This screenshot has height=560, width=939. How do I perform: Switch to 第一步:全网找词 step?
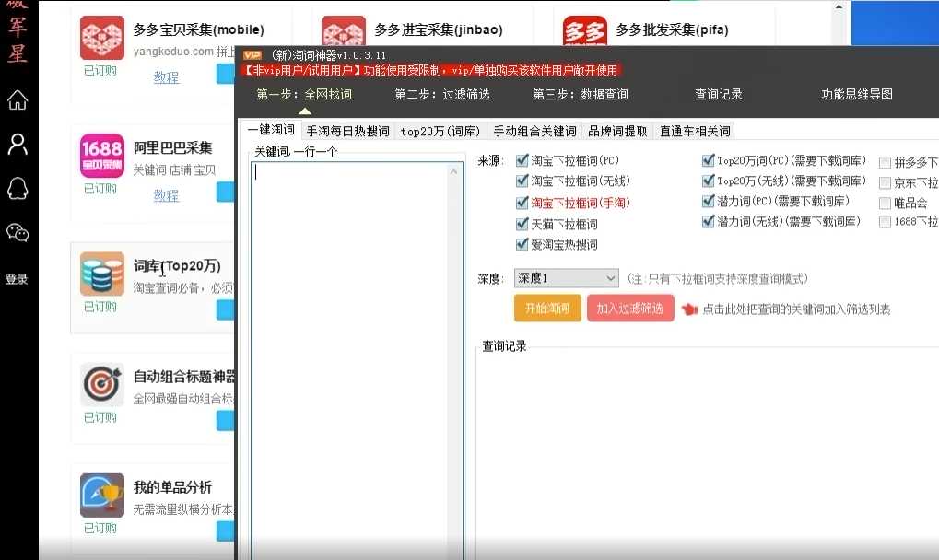pos(304,94)
